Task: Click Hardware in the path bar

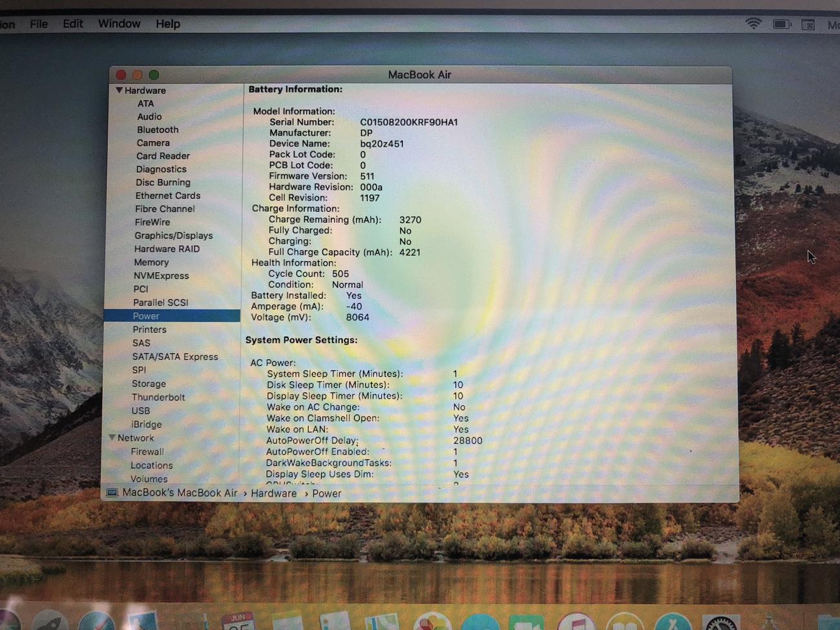Action: 274,494
